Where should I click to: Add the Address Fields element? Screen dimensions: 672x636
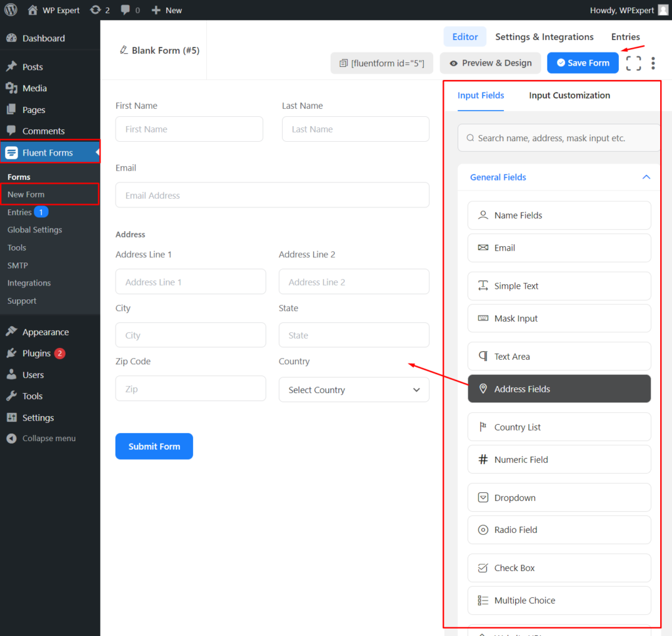point(559,389)
